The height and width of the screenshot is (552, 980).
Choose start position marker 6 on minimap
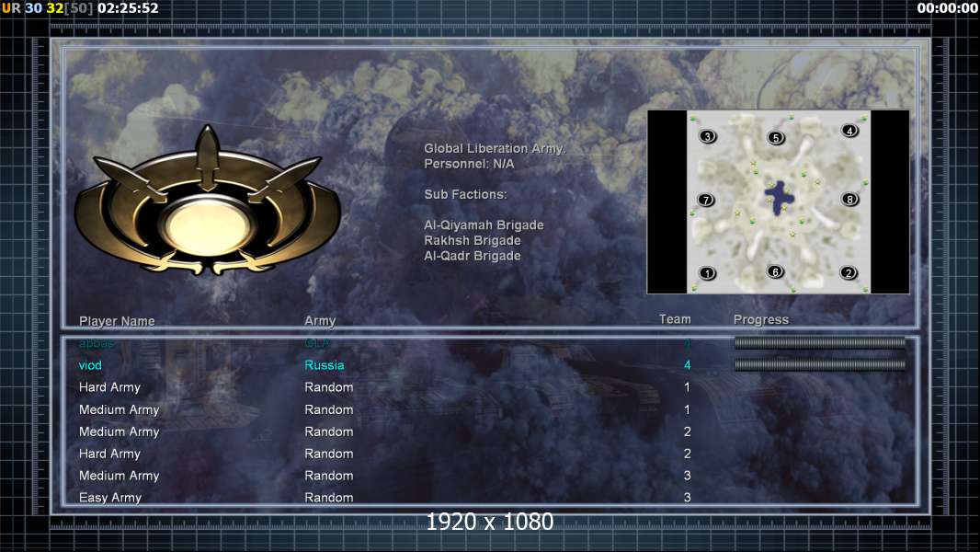(x=776, y=272)
